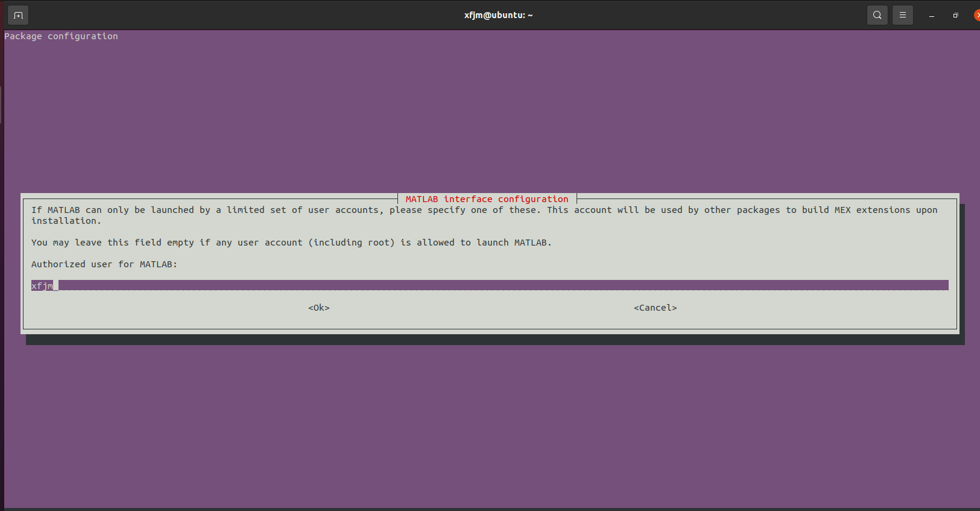
Task: Click the 'If MATLAB can only be launched' paragraph
Action: click(484, 215)
